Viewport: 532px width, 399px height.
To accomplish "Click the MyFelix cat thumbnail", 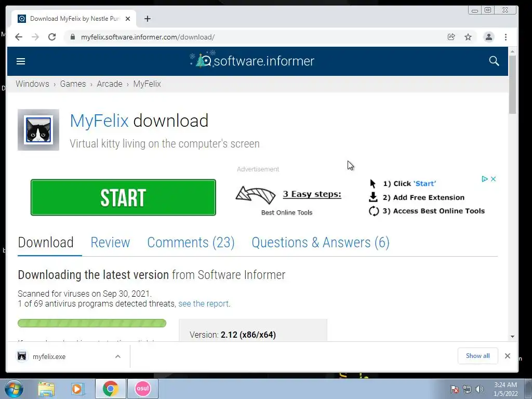I will [x=38, y=130].
